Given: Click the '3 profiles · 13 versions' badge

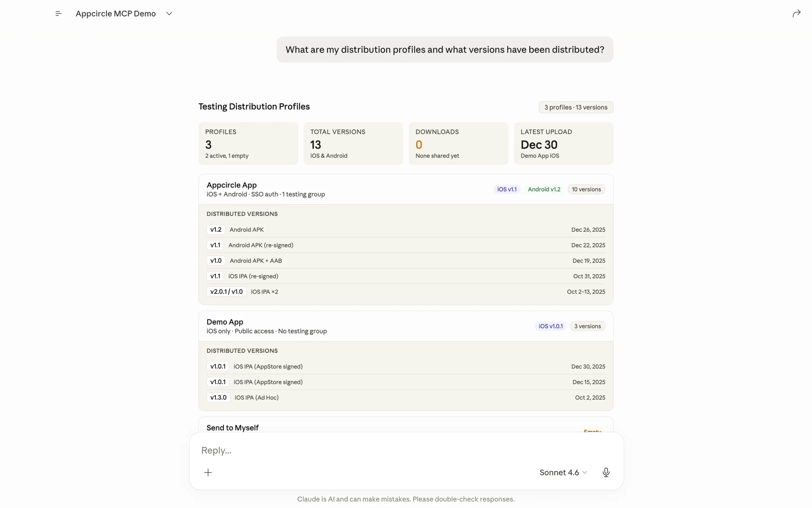Looking at the screenshot, I should tap(576, 107).
